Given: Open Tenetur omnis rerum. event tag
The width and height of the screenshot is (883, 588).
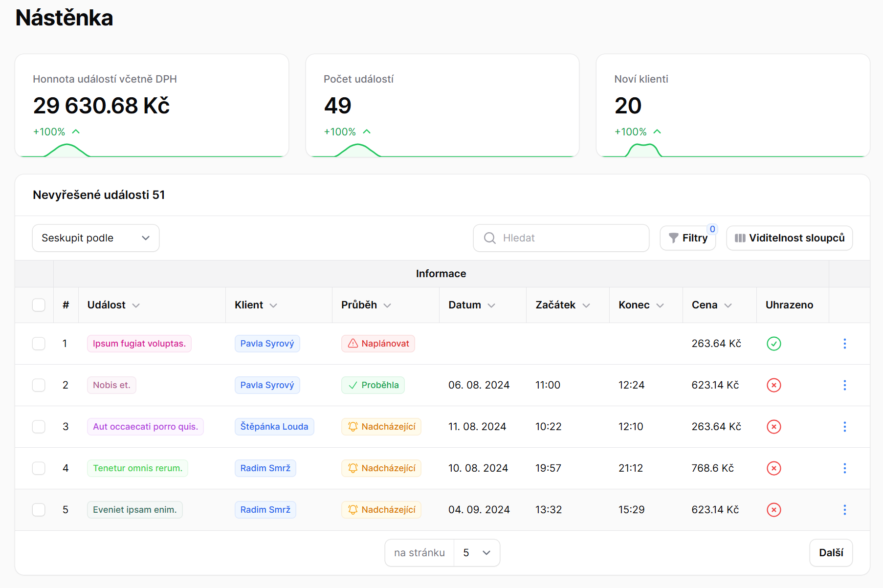Looking at the screenshot, I should pyautogui.click(x=137, y=468).
